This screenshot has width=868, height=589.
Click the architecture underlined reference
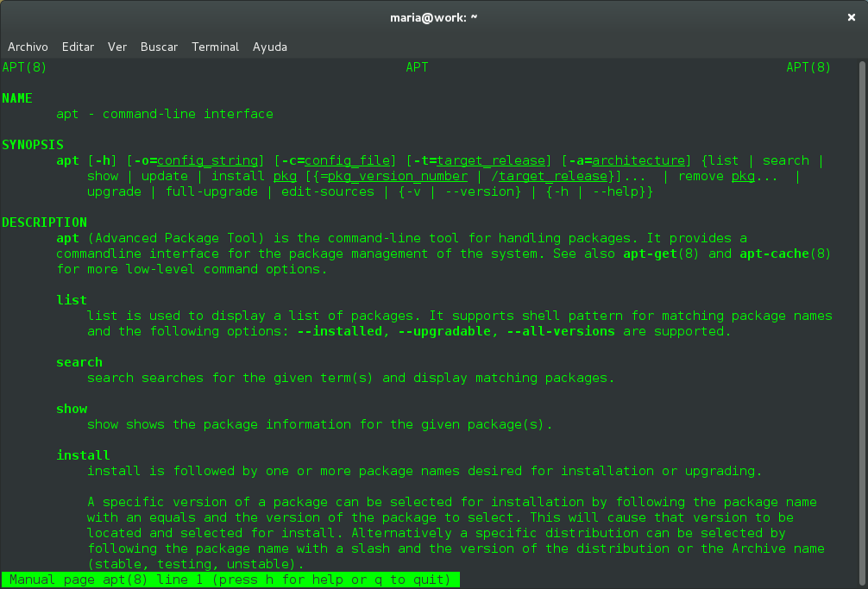[x=638, y=160]
